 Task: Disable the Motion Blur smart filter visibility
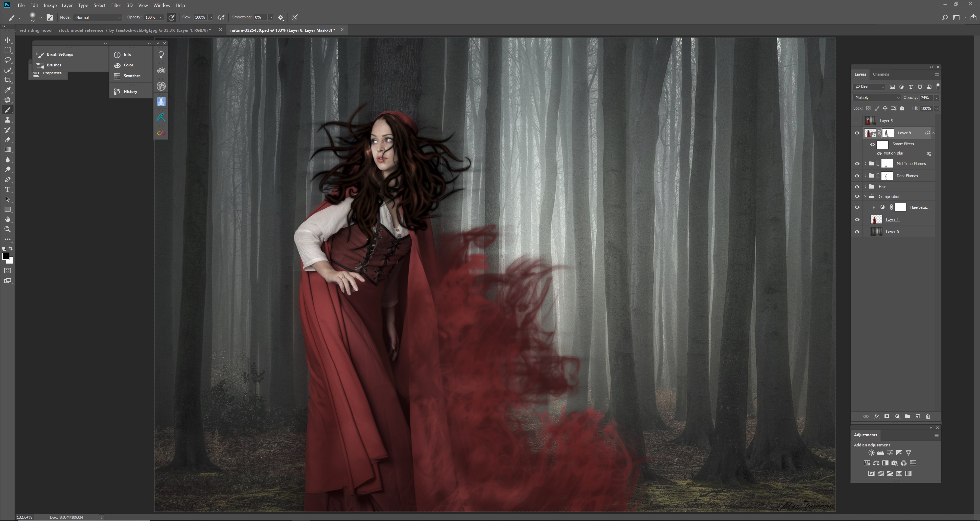879,153
